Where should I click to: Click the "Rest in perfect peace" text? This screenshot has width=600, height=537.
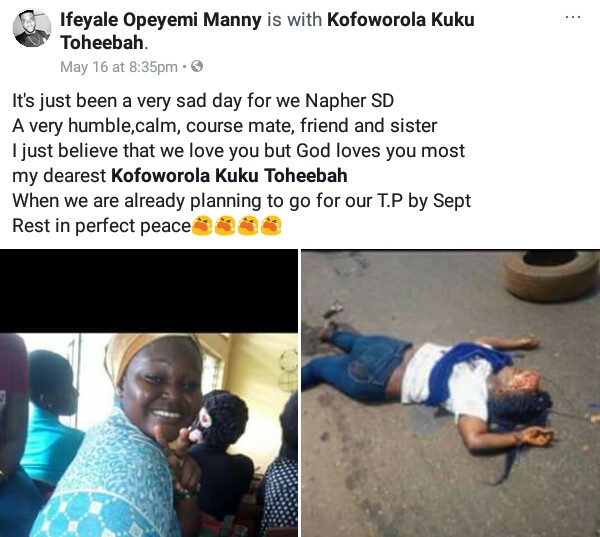coord(100,226)
